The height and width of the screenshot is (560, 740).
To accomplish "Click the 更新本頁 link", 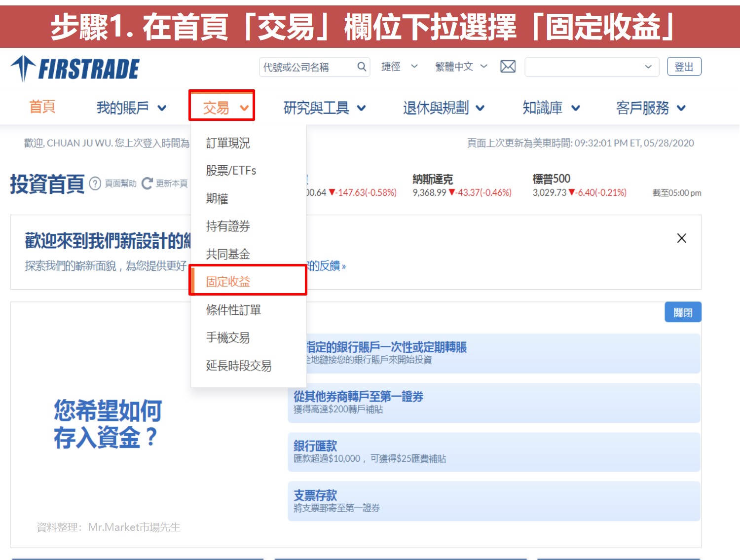I will click(x=172, y=184).
